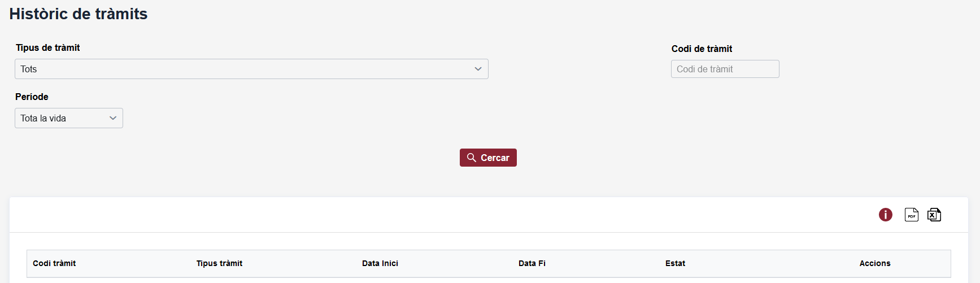Image resolution: width=980 pixels, height=283 pixels.
Task: Click the Data Inici column header
Action: [380, 263]
